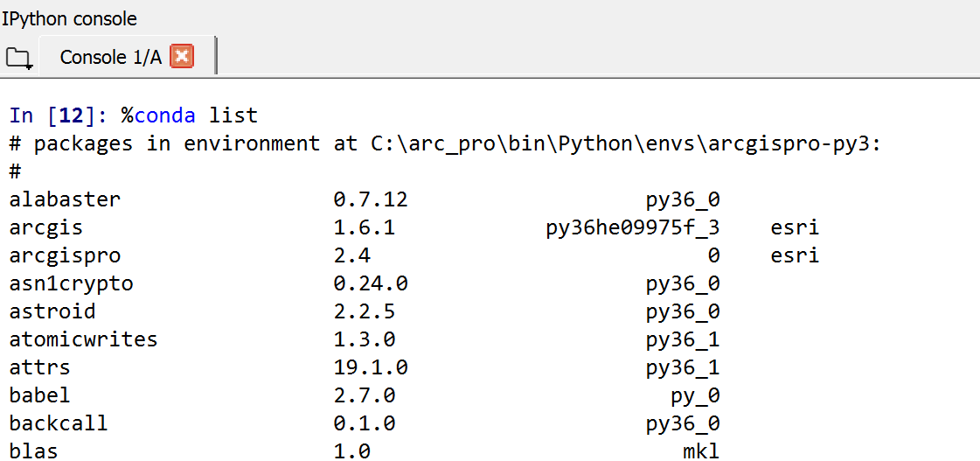Click the browse tabs folder icon

[x=18, y=59]
